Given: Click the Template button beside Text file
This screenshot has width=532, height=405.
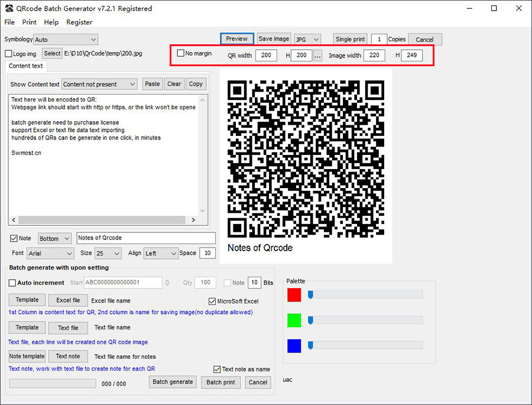Looking at the screenshot, I should pos(27,328).
